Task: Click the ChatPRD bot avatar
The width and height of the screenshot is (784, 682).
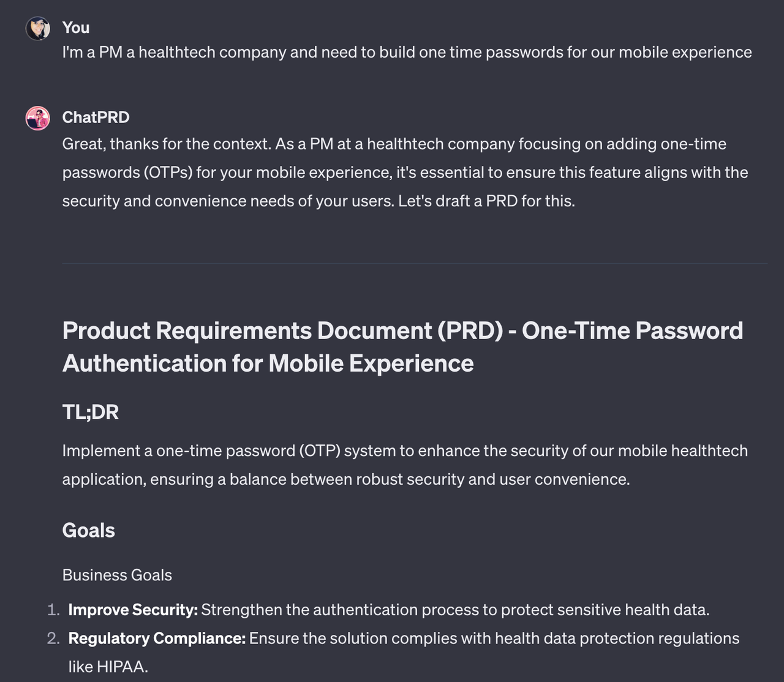Action: click(37, 118)
